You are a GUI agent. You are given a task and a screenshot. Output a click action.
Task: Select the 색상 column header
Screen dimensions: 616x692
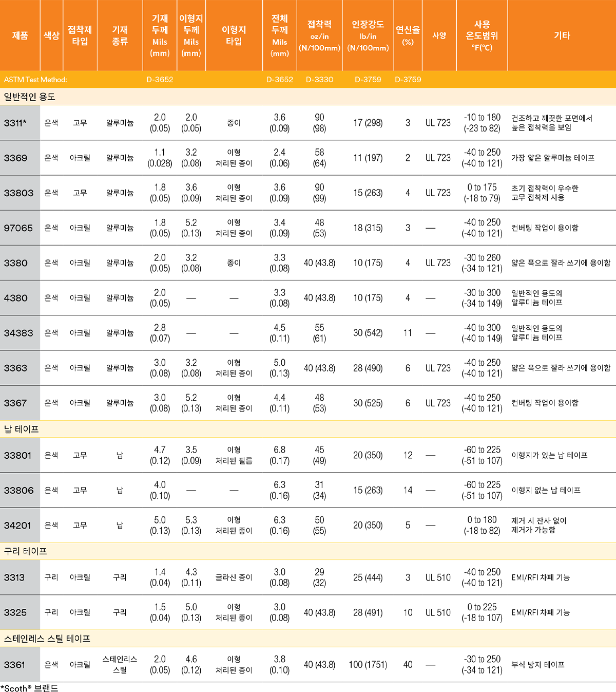tap(51, 35)
